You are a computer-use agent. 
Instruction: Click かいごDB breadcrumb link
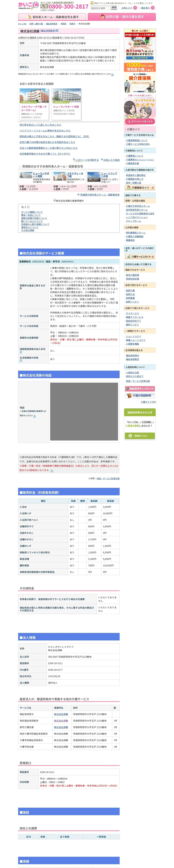point(22,24)
